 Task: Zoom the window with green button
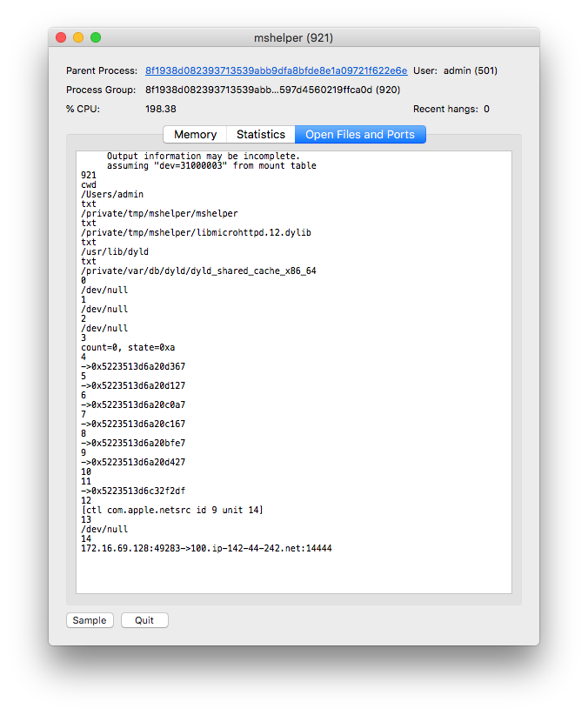(x=96, y=37)
